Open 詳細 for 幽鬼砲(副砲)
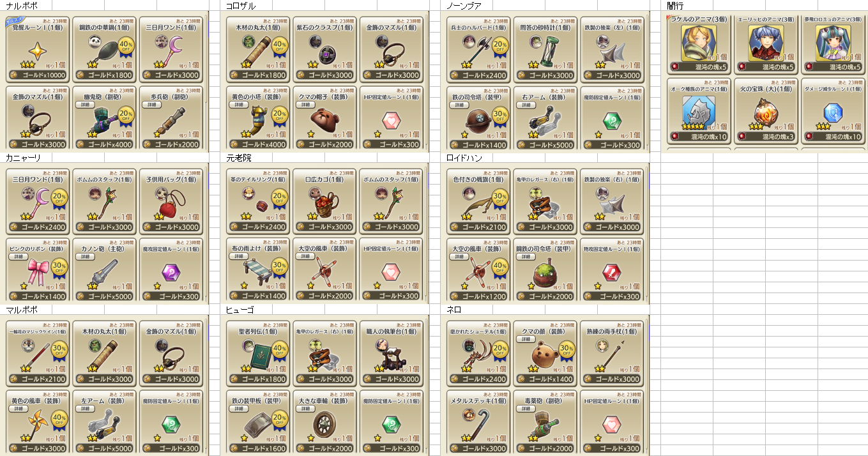868x456 pixels. [84, 104]
